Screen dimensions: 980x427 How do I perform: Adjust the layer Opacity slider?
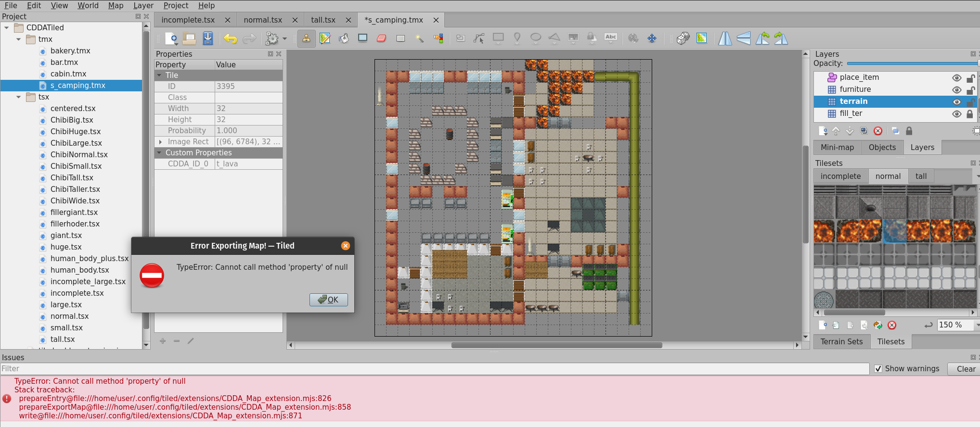913,63
